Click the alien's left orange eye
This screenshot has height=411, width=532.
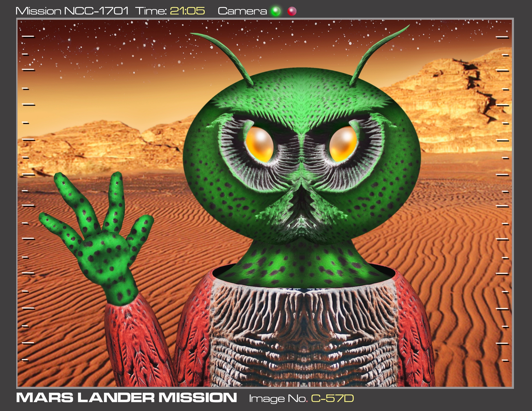point(259,144)
